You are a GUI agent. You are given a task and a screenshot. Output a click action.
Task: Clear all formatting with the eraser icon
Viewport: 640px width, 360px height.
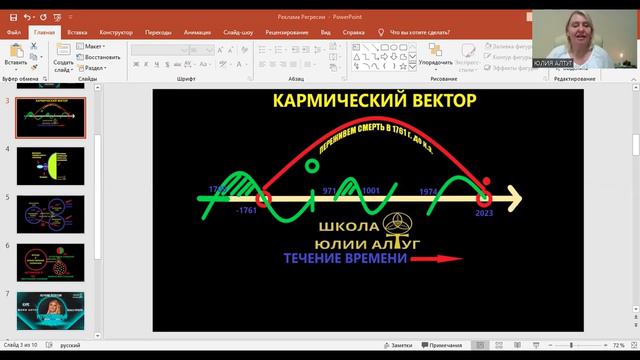(x=244, y=50)
